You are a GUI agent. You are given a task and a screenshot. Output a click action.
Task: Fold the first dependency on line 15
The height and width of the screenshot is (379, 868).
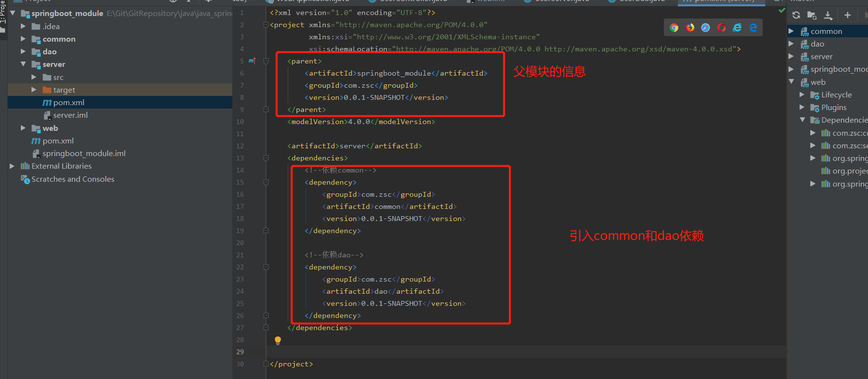pos(266,182)
